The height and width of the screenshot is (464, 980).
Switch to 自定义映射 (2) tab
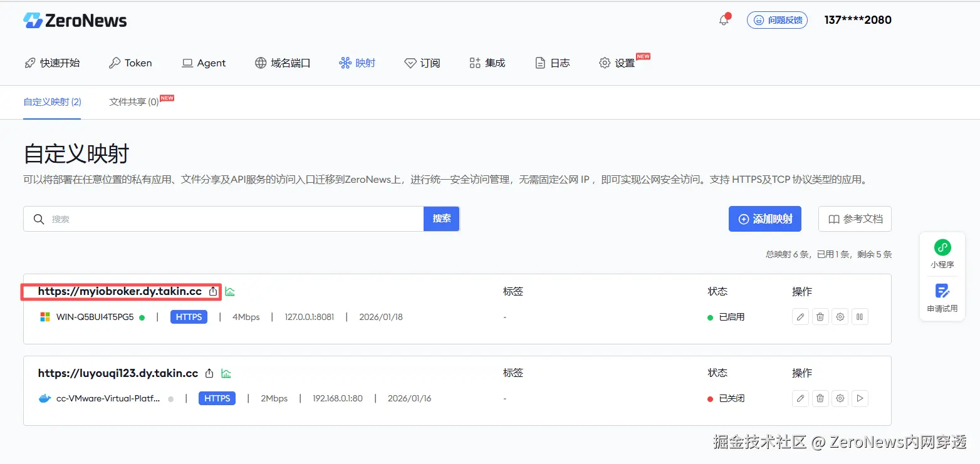pos(52,101)
